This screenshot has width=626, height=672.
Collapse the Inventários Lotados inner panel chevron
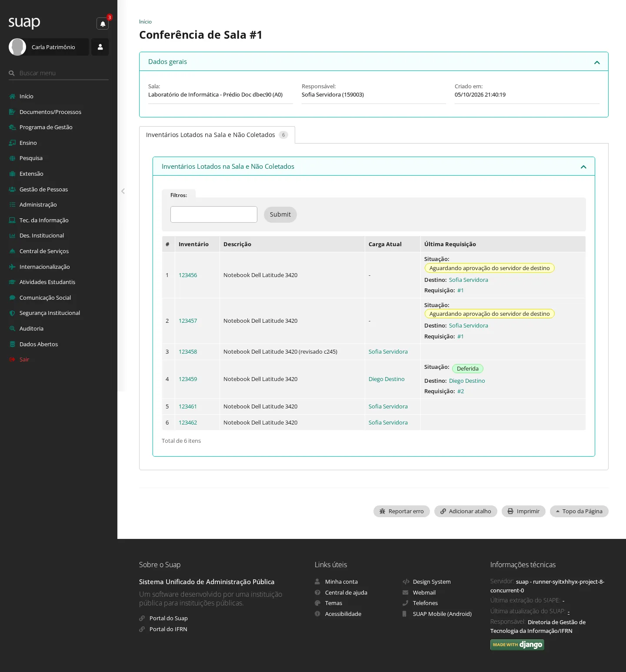click(583, 167)
